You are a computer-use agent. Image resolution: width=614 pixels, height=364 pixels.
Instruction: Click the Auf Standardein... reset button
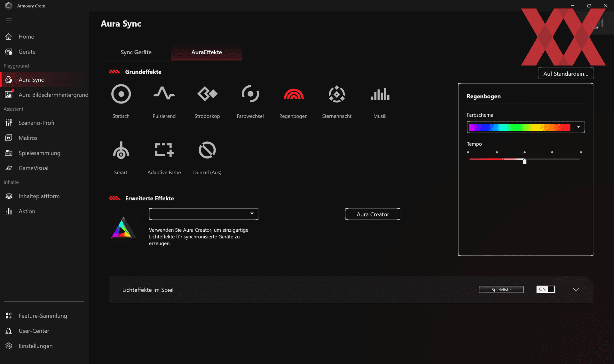pos(566,74)
